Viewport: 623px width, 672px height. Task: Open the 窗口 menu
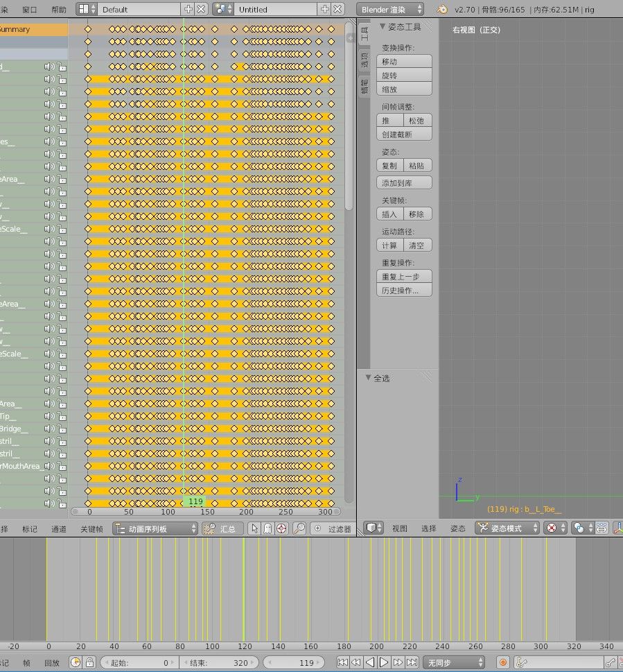pyautogui.click(x=30, y=10)
